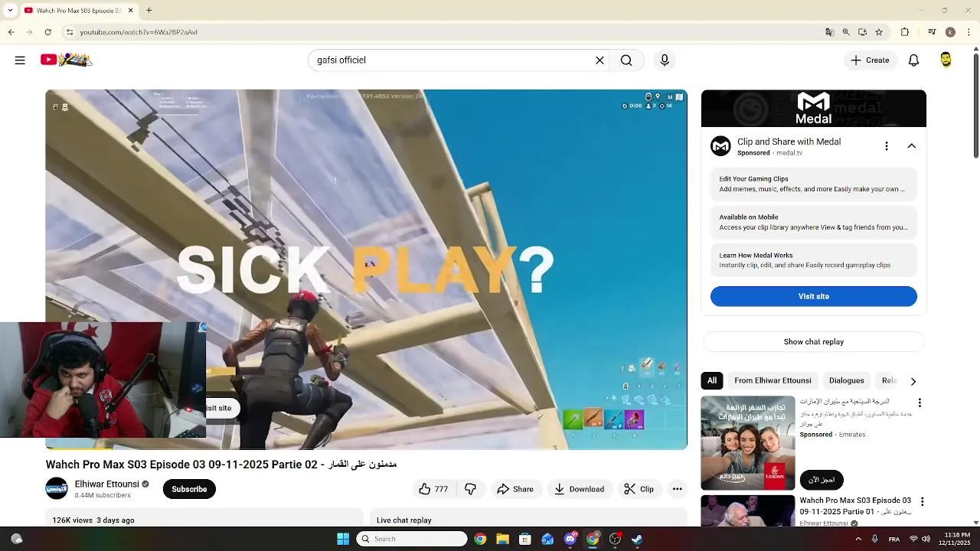The height and width of the screenshot is (551, 980).
Task: Open the Medal ad options menu
Action: pyautogui.click(x=887, y=145)
